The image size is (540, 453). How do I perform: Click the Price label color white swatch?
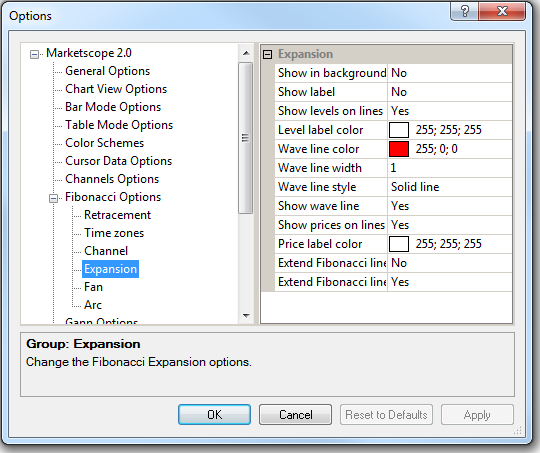coord(399,244)
